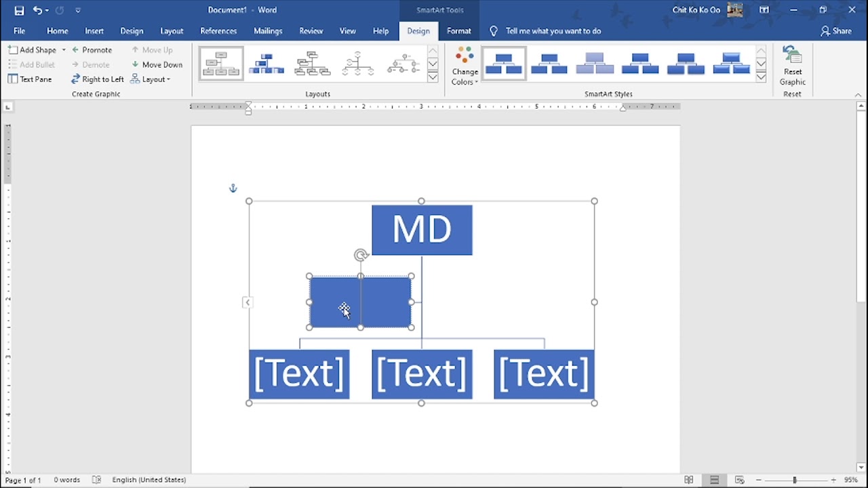Image resolution: width=868 pixels, height=488 pixels.
Task: Select the Circle Picture Hierarchy layout
Action: pos(403,64)
